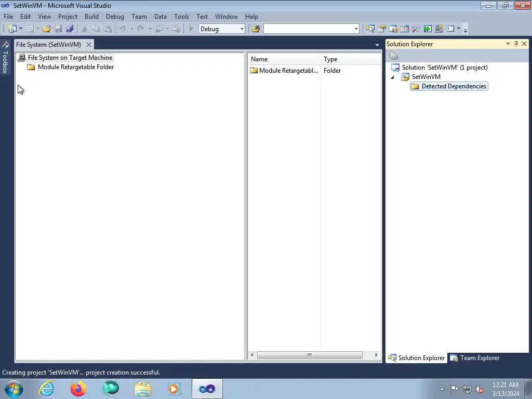The height and width of the screenshot is (399, 532).
Task: Click the Open File folder icon
Action: pyautogui.click(x=47, y=29)
